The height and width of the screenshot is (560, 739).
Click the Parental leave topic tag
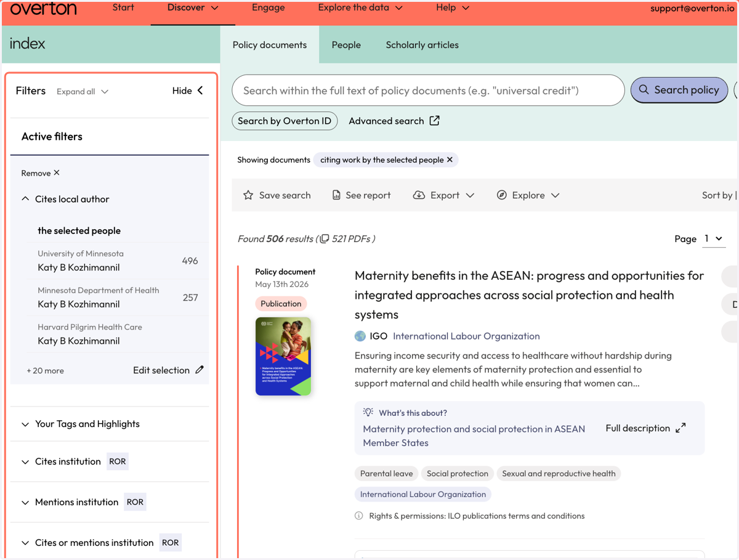pyautogui.click(x=387, y=474)
